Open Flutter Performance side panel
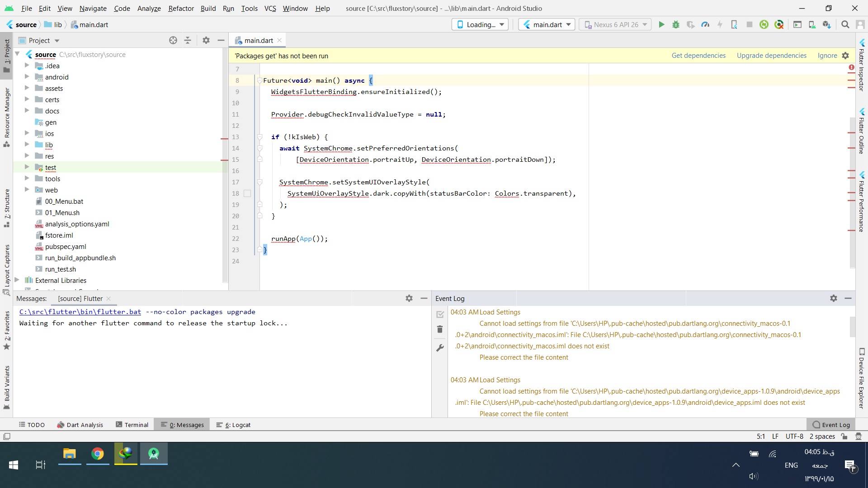This screenshot has height=488, width=868. point(862,202)
